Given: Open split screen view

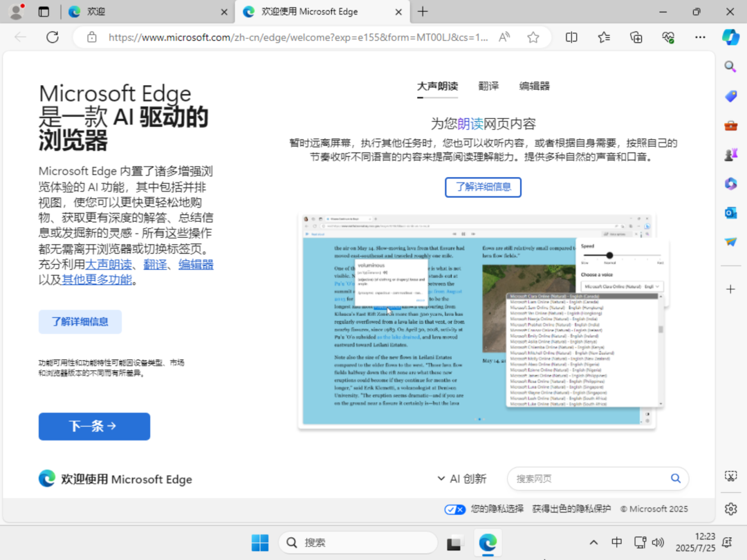Looking at the screenshot, I should [571, 37].
